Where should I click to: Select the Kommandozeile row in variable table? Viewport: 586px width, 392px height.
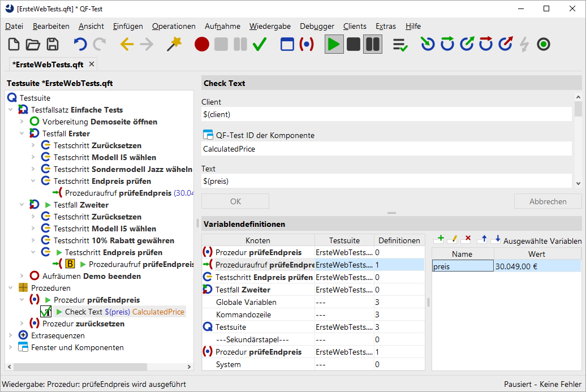(313, 315)
